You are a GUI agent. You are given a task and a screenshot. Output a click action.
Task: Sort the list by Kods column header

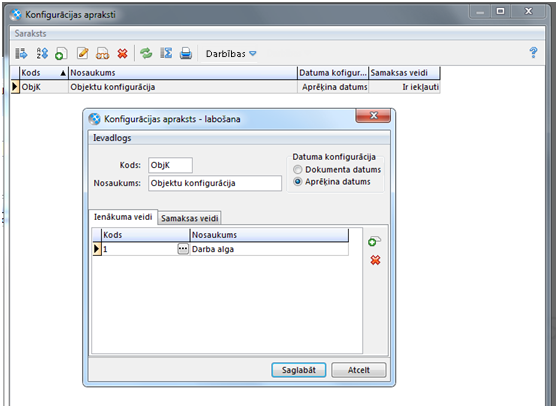pos(44,73)
